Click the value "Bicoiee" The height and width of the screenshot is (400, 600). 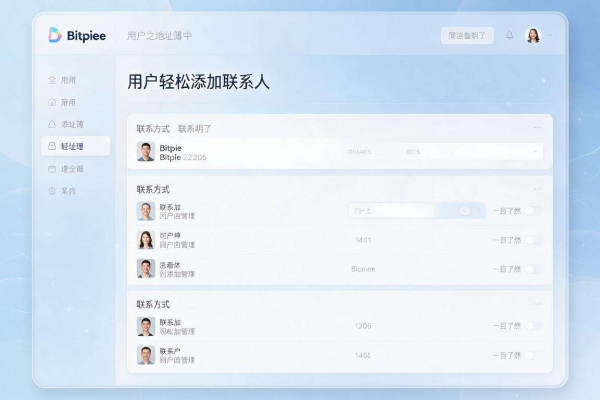click(x=363, y=269)
